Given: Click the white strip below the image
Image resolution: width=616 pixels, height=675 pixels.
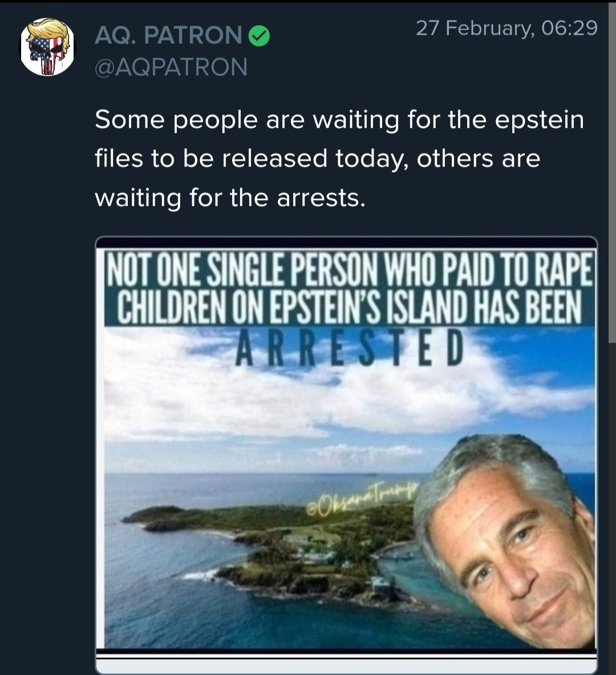Looking at the screenshot, I should pos(346,665).
